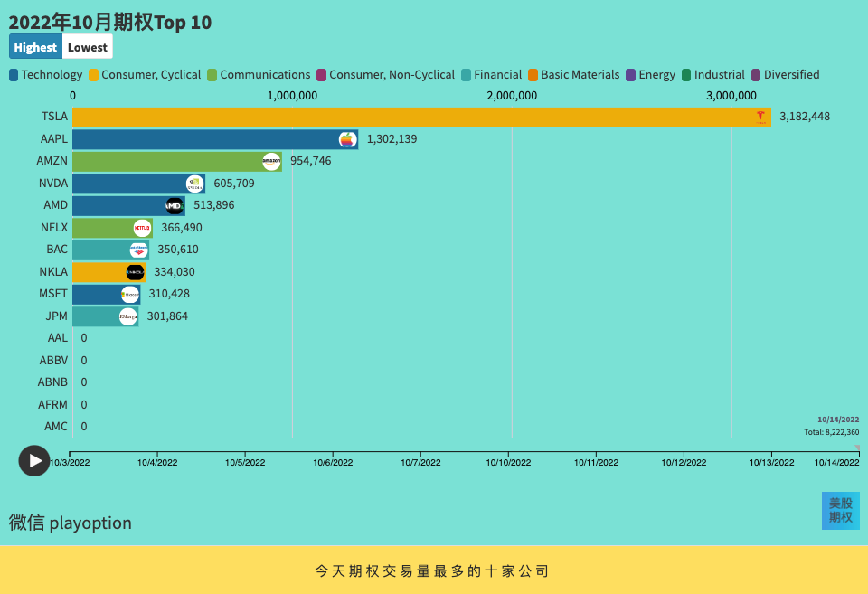The width and height of the screenshot is (868, 594).
Task: Jump to 10/7/2022 on the timeline
Action: point(420,462)
